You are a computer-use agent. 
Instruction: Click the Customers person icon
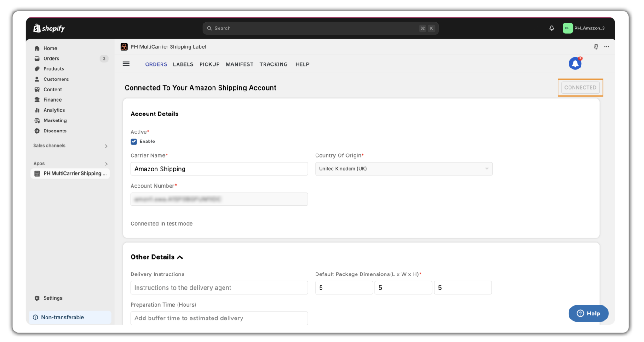coord(37,79)
